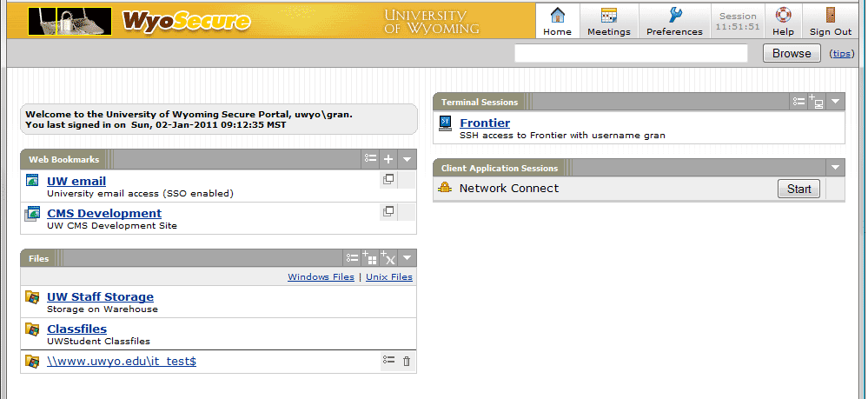Start Network Connect
868x399 pixels.
pyautogui.click(x=798, y=189)
